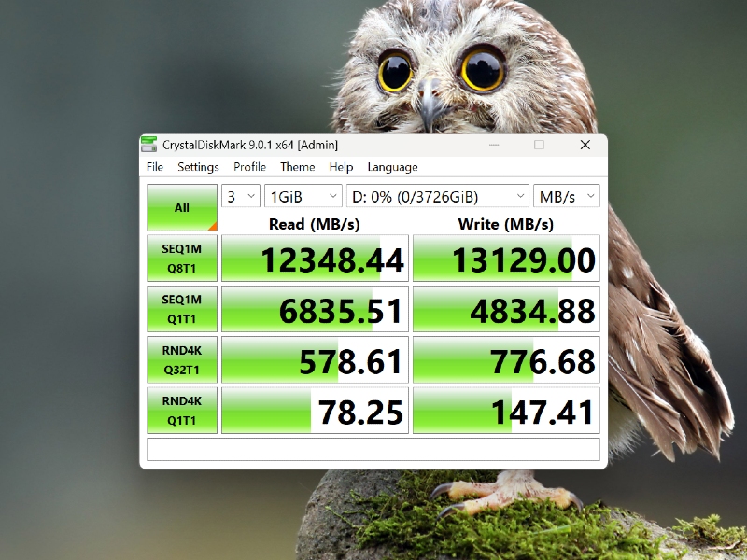Image resolution: width=747 pixels, height=560 pixels.
Task: Click the Write (MB/s) column header
Action: [x=506, y=224]
